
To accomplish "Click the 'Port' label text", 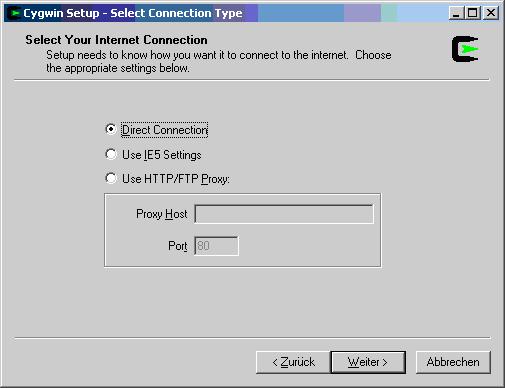I will click(x=178, y=246).
